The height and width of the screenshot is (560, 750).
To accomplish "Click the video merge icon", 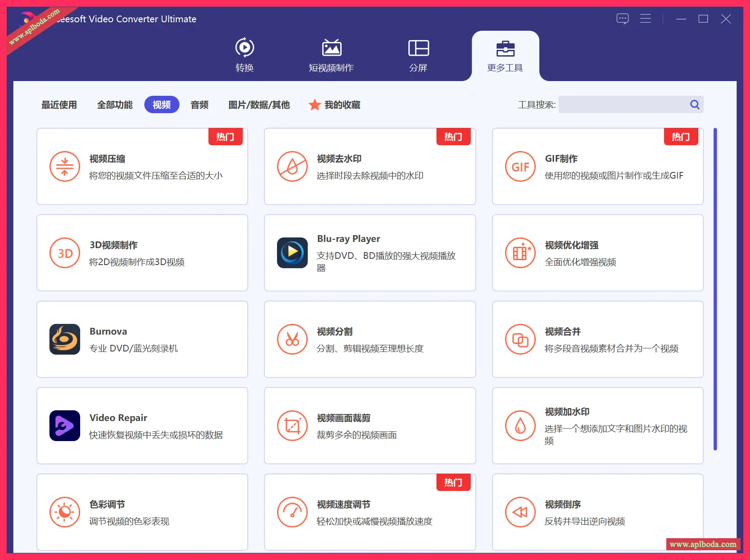I will coord(520,339).
